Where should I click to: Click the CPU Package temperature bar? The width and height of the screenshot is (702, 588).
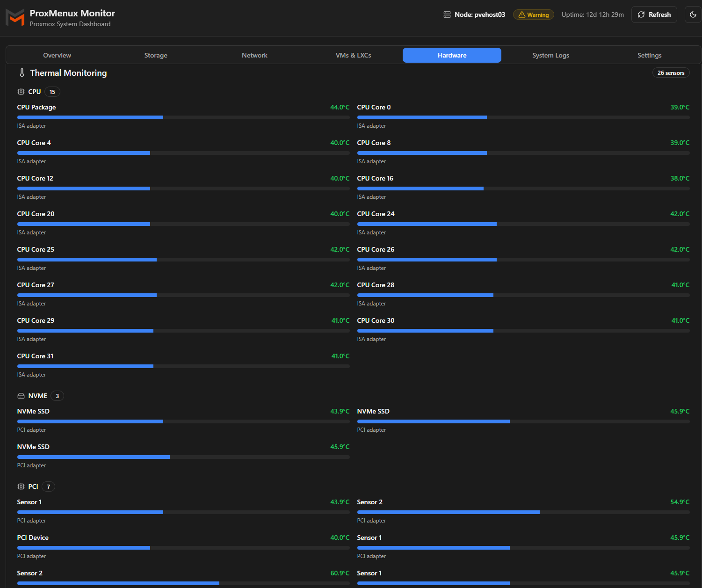coord(183,117)
